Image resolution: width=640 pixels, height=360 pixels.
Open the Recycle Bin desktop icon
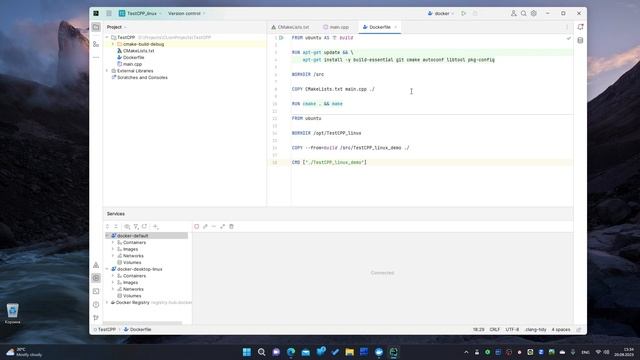pyautogui.click(x=13, y=313)
